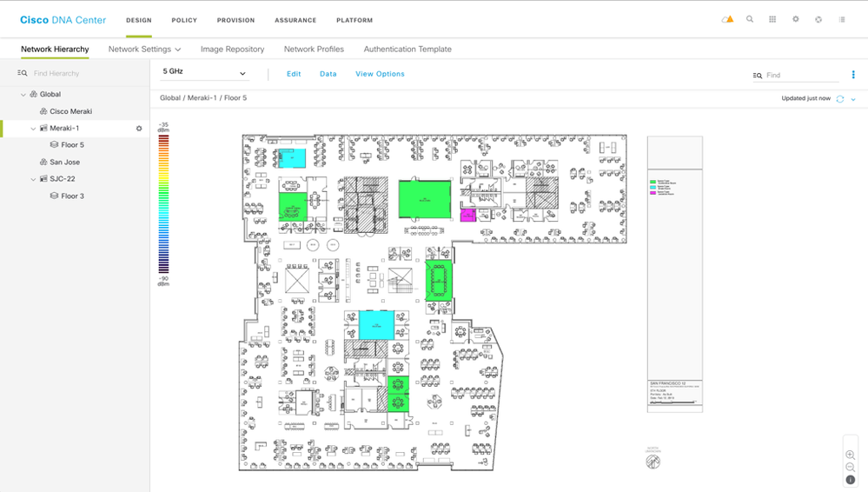Click the Global / Meraki-1 / Floor 5 breadcrumb
The image size is (868, 492).
point(203,98)
